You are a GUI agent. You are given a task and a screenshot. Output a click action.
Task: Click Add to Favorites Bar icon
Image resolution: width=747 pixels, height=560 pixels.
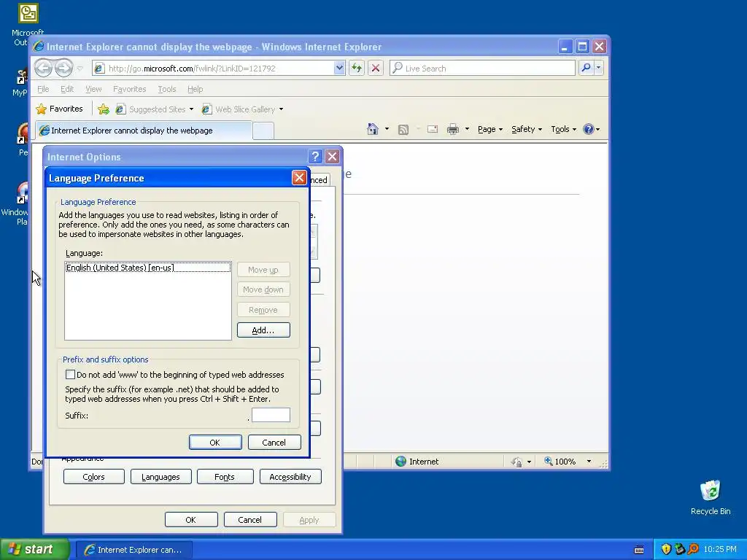click(x=104, y=109)
